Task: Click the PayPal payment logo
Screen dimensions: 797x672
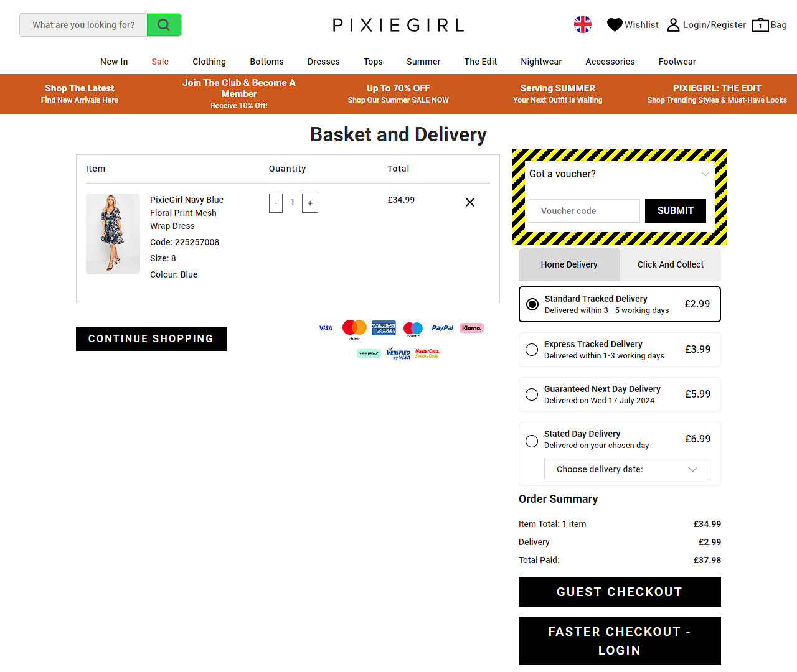Action: tap(442, 328)
